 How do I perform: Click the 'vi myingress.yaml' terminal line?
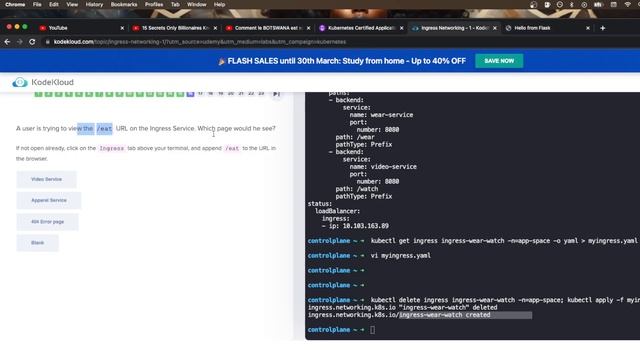[x=400, y=256]
